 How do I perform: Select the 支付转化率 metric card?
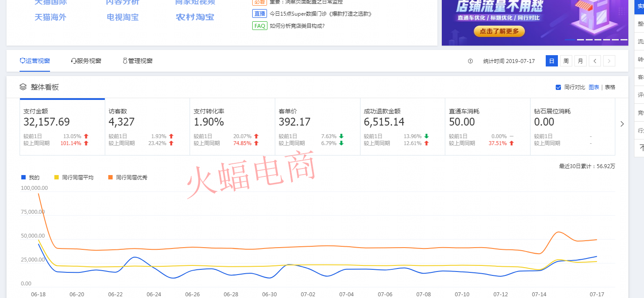tap(232, 127)
